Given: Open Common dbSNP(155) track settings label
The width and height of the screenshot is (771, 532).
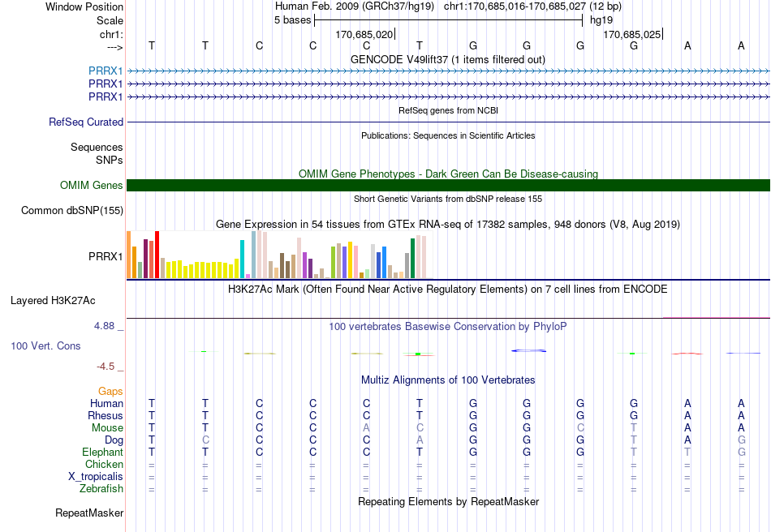Looking at the screenshot, I should tap(72, 210).
